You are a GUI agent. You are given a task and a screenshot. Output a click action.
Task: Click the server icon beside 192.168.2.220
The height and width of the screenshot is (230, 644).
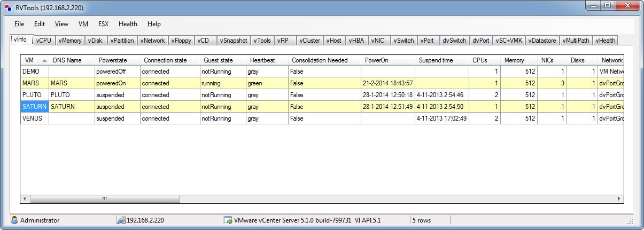pos(121,220)
